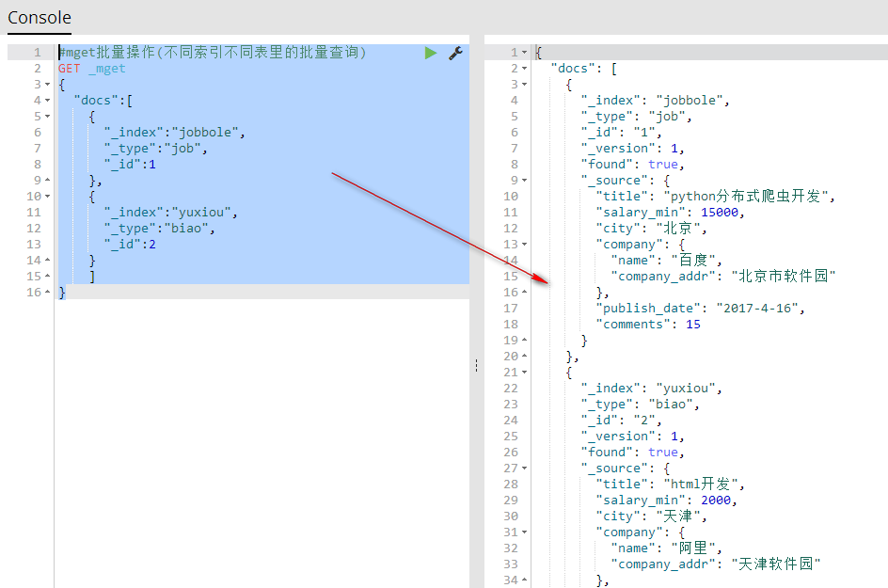Collapse response fold arrow on line 1
Image resolution: width=888 pixels, height=588 pixels.
tap(524, 52)
